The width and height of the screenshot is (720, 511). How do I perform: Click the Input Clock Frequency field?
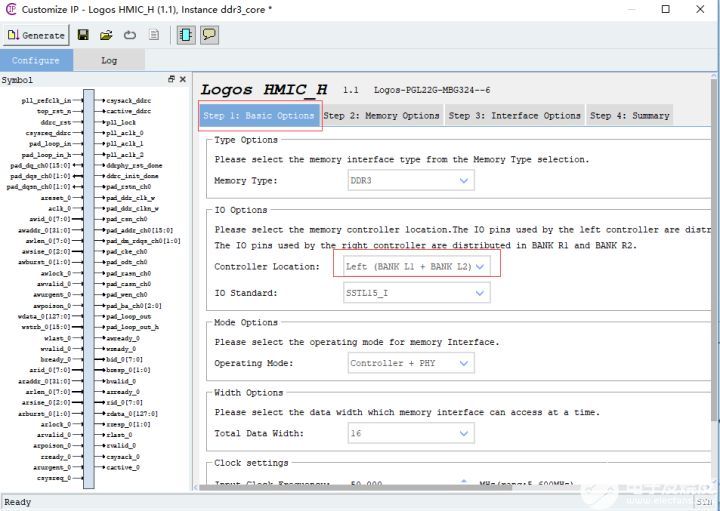tap(411, 483)
